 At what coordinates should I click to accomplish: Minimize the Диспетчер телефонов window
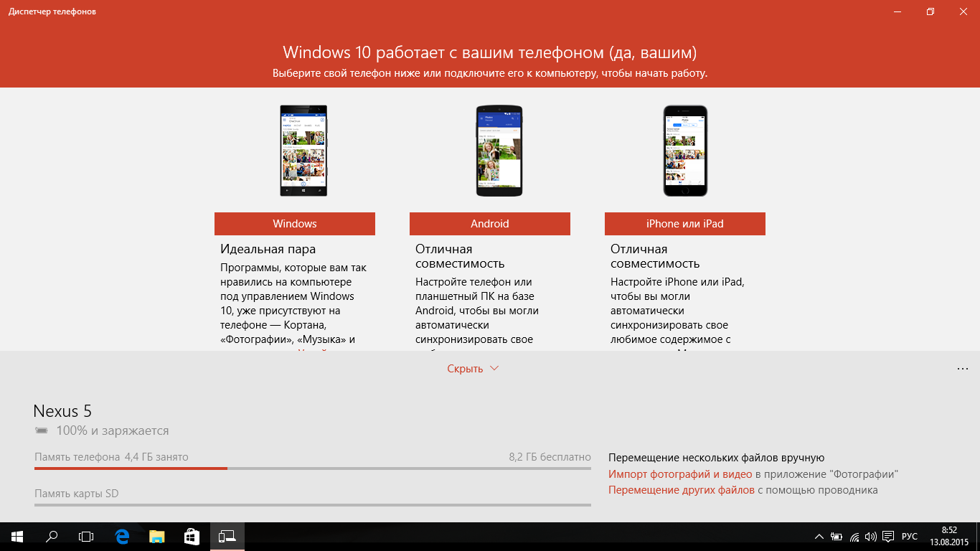pos(897,11)
